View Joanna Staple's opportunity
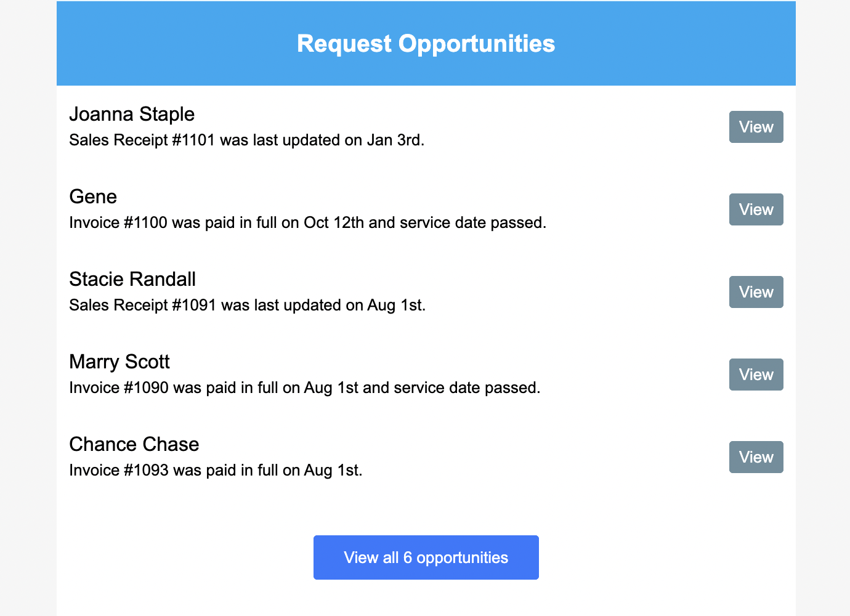Viewport: 850px width, 616px height. tap(756, 127)
